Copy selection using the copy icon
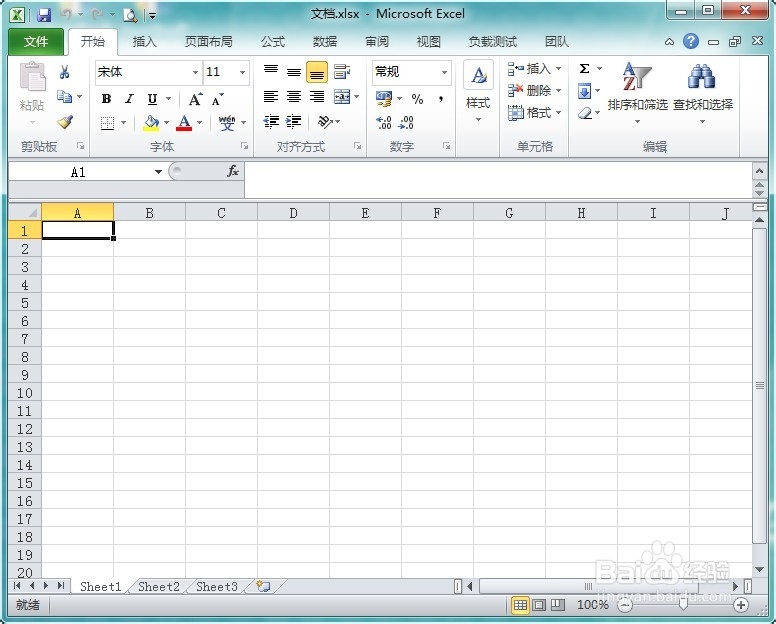 click(x=65, y=96)
